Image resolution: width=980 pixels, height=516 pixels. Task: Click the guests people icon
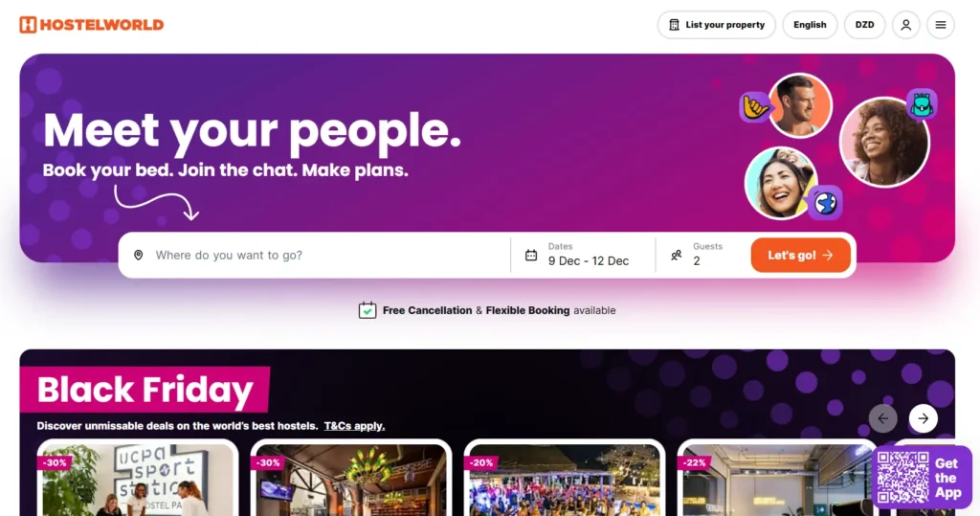(677, 256)
